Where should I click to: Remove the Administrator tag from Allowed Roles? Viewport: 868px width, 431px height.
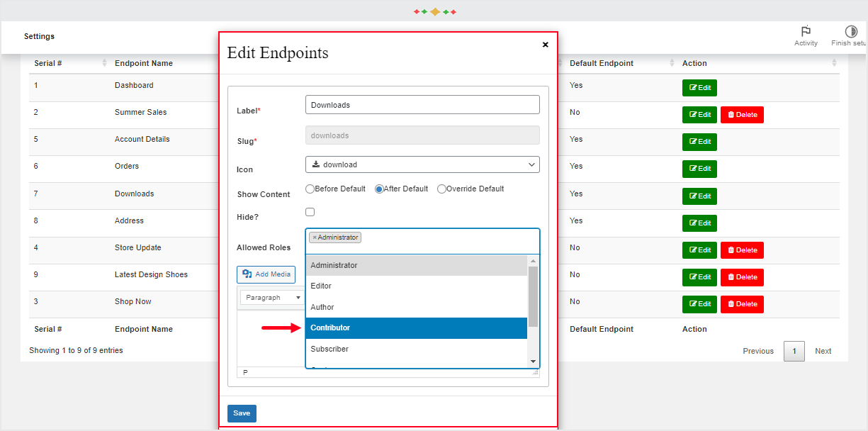coord(315,237)
